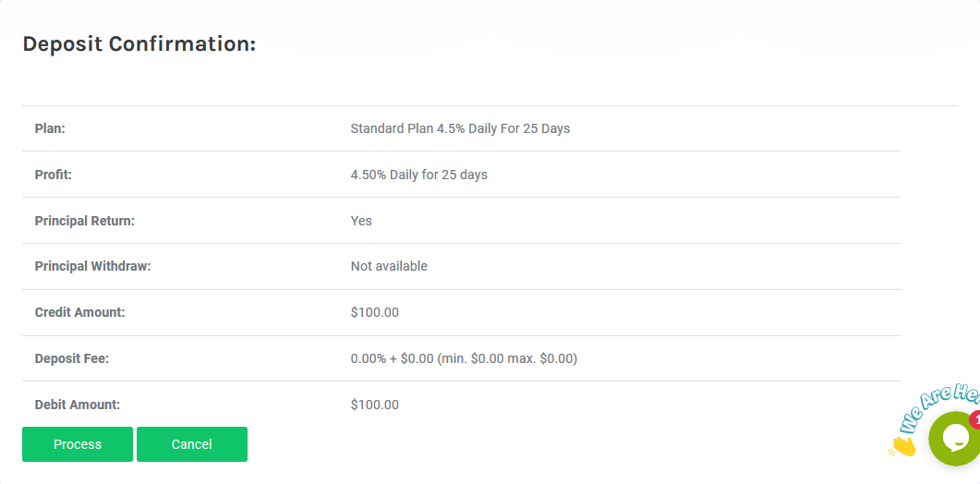Click the Deposit Fee label
The width and height of the screenshot is (980, 484).
(71, 358)
